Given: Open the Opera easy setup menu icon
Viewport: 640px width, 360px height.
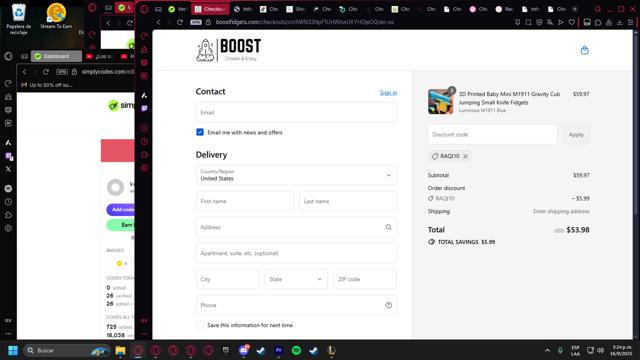Looking at the screenshot, I should [x=630, y=22].
